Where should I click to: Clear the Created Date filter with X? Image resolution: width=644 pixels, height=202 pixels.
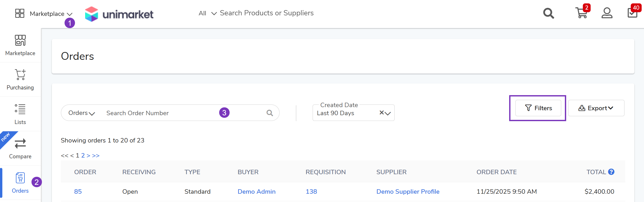tap(381, 113)
